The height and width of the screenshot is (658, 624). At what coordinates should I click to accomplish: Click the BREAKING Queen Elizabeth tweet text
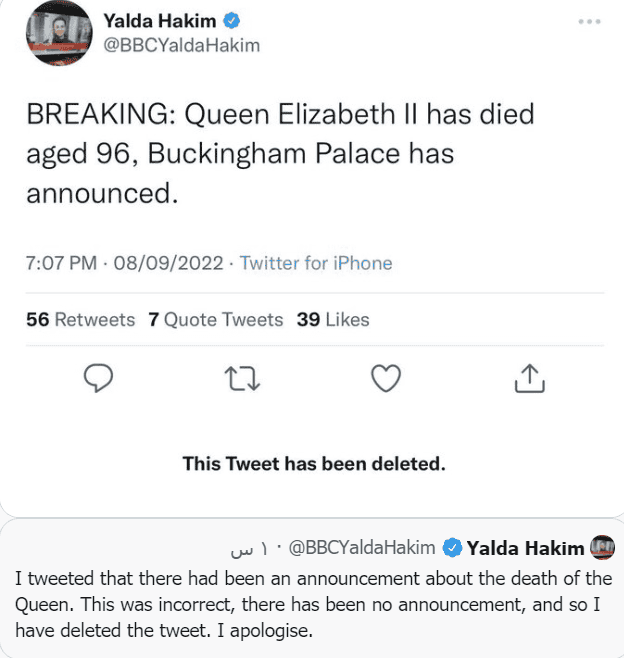point(280,152)
